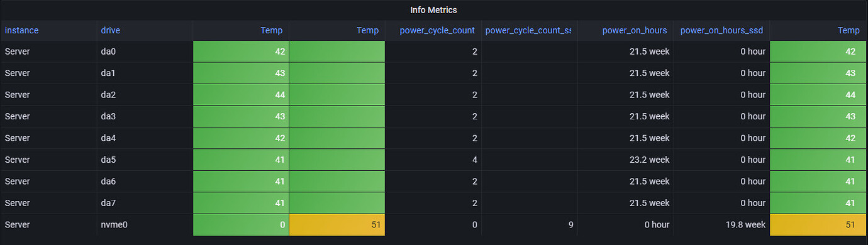The height and width of the screenshot is (245, 868).
Task: Sort table by instance column header
Action: click(21, 30)
